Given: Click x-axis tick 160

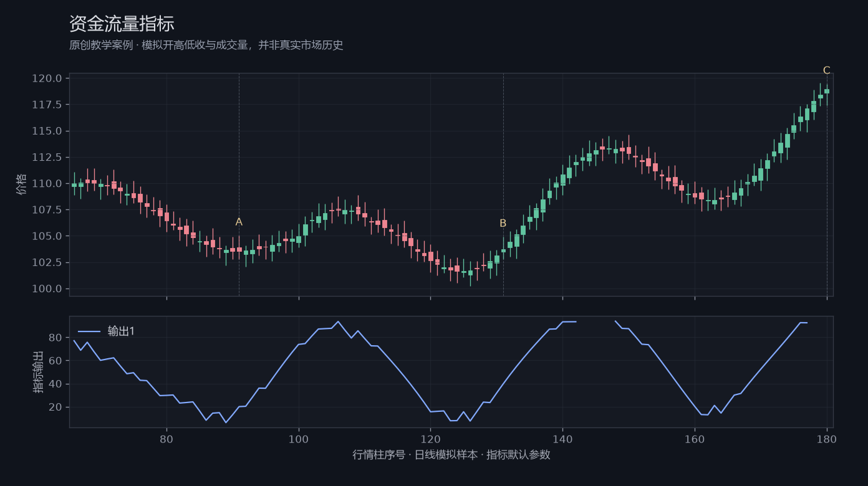Looking at the screenshot, I should coord(695,439).
